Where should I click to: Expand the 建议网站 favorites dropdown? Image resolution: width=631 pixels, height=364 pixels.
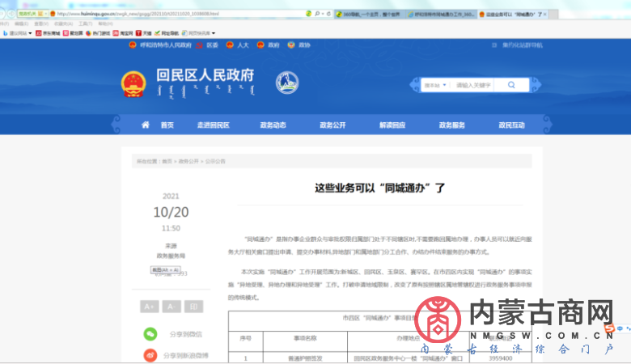(x=30, y=33)
